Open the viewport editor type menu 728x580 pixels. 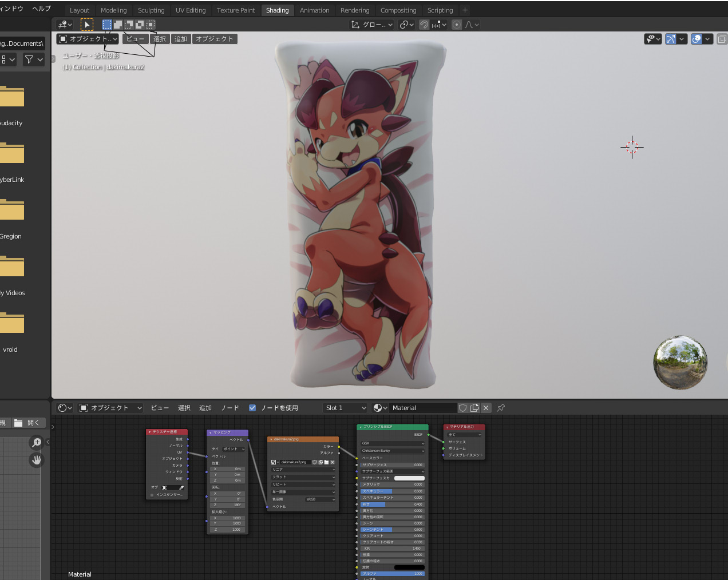65,25
